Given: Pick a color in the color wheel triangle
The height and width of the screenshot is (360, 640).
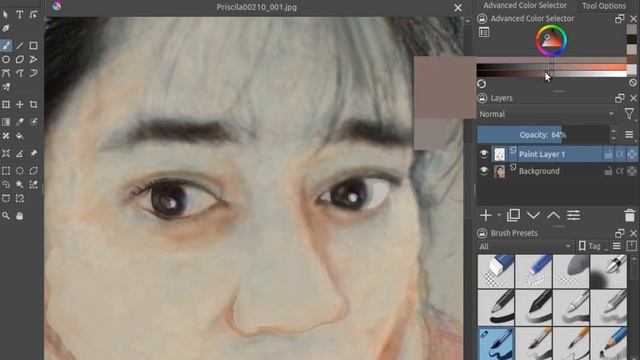Looking at the screenshot, I should tap(551, 40).
